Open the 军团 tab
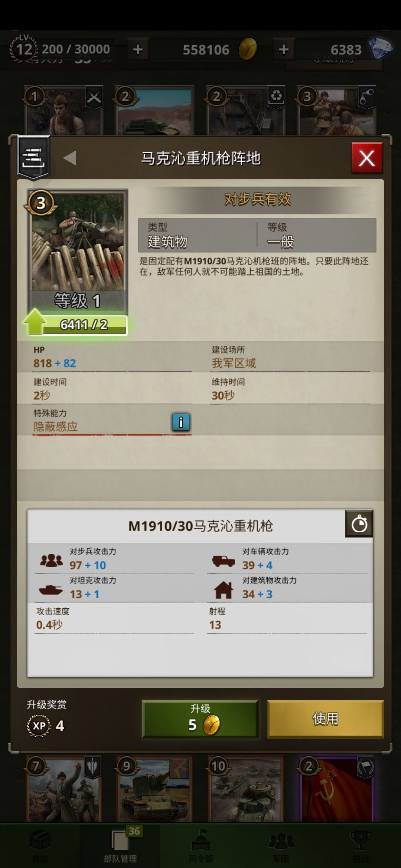This screenshot has height=868, width=401. pos(281,845)
